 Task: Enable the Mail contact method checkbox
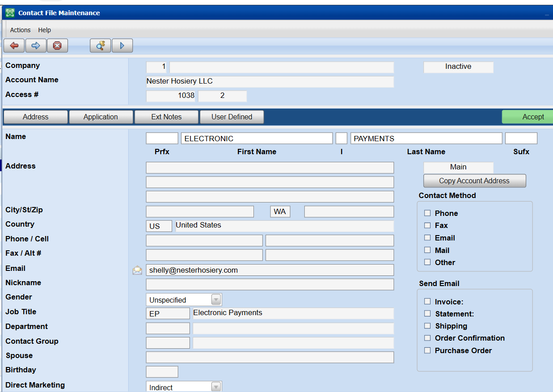click(x=427, y=250)
